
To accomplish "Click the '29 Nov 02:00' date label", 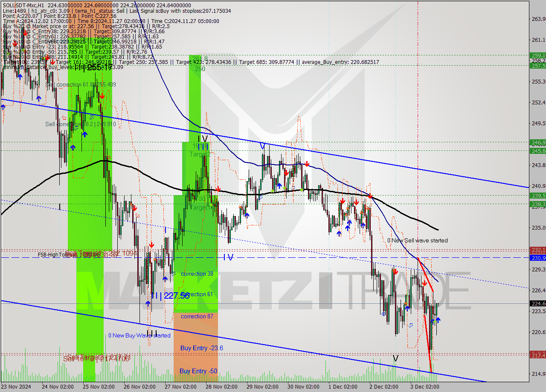I will [262, 387].
